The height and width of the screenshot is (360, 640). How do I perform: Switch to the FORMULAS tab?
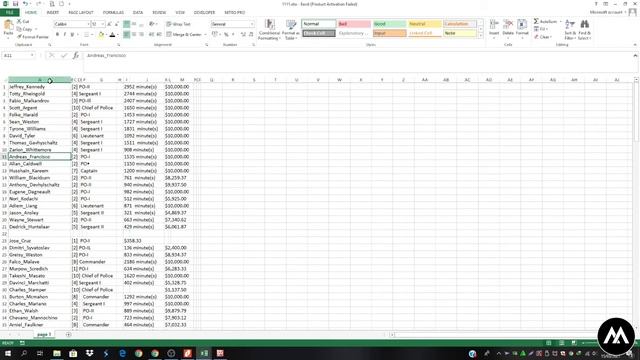113,13
